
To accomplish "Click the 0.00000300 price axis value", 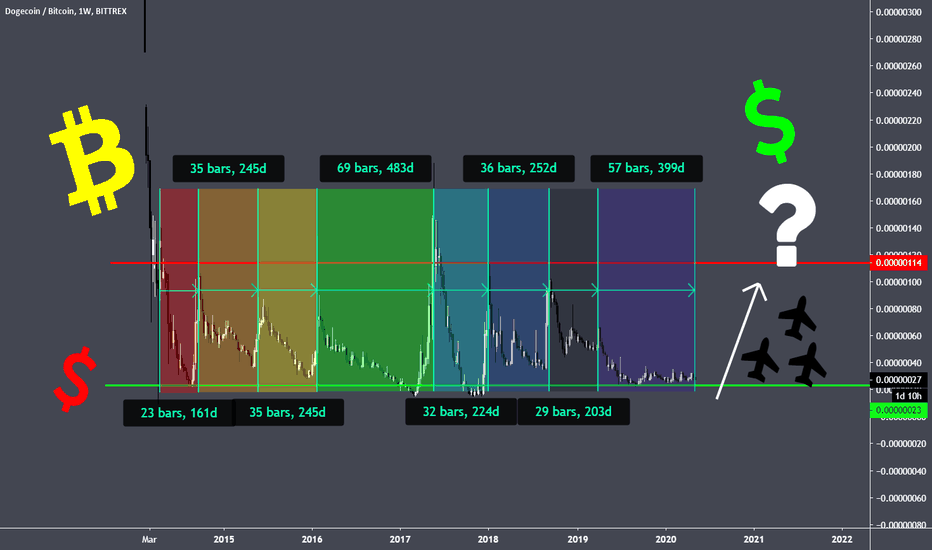I will (x=898, y=12).
